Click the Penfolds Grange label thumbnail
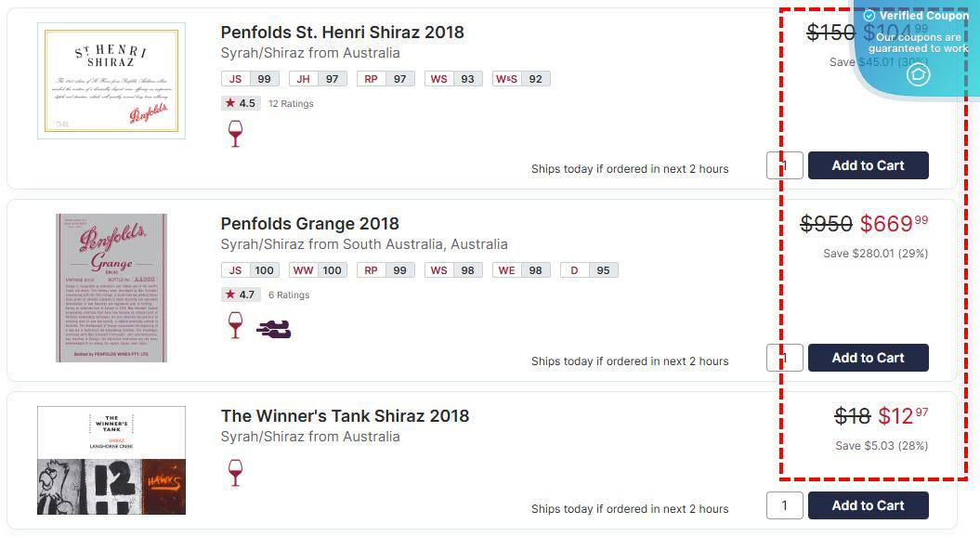This screenshot has height=537, width=980. click(x=111, y=288)
